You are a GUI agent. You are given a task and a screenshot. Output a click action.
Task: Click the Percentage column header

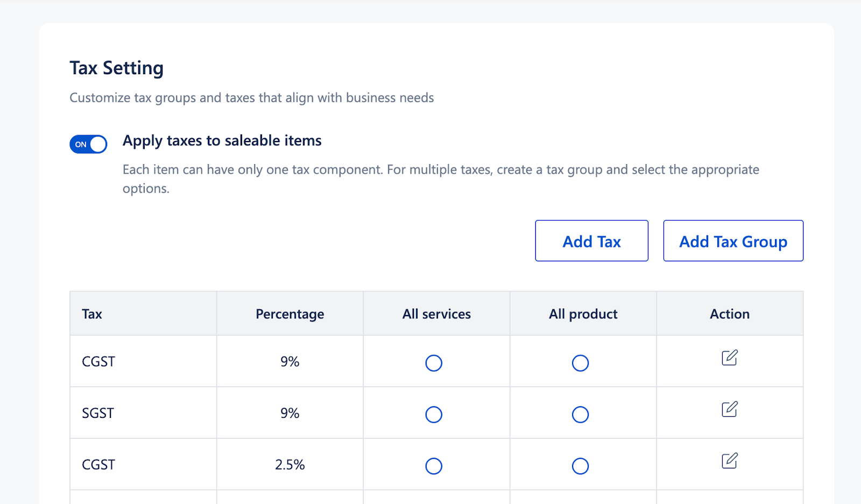[290, 314]
